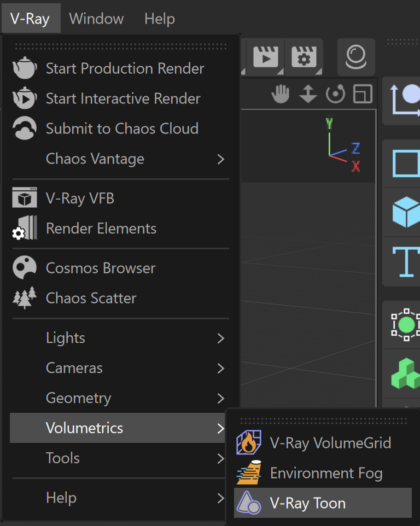Click Start Interactive Render teapot icon
The height and width of the screenshot is (526, 420).
(25, 98)
